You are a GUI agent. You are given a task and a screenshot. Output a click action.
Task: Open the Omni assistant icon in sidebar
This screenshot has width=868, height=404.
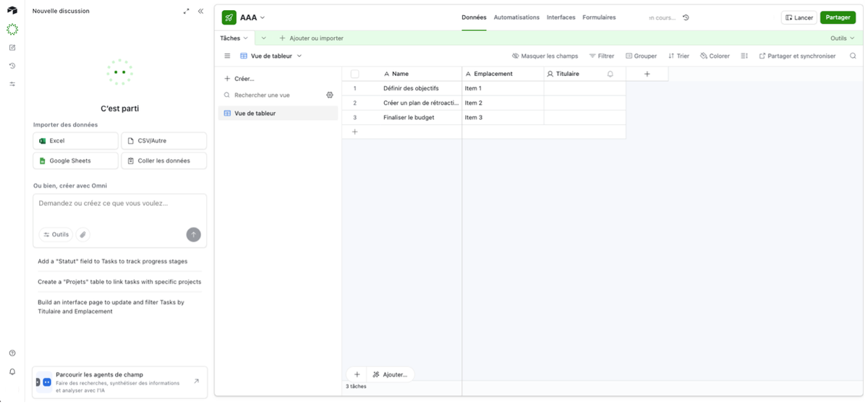pyautogui.click(x=12, y=30)
